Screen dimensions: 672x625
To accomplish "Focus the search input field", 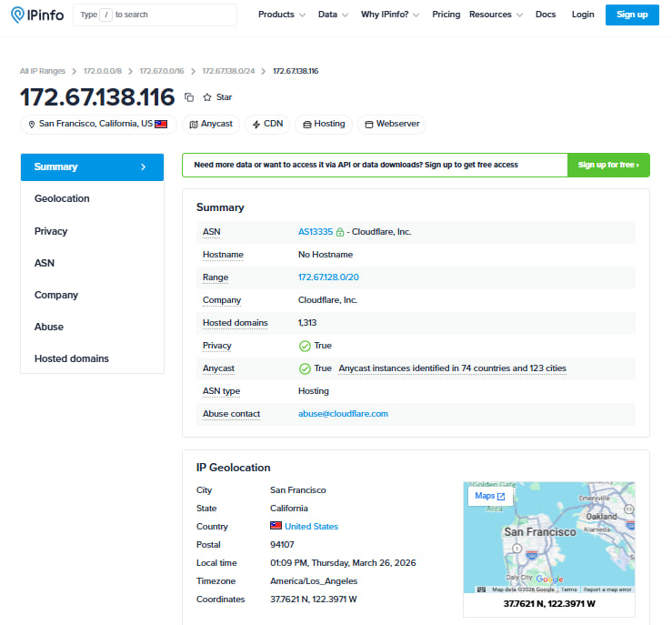I will (155, 15).
